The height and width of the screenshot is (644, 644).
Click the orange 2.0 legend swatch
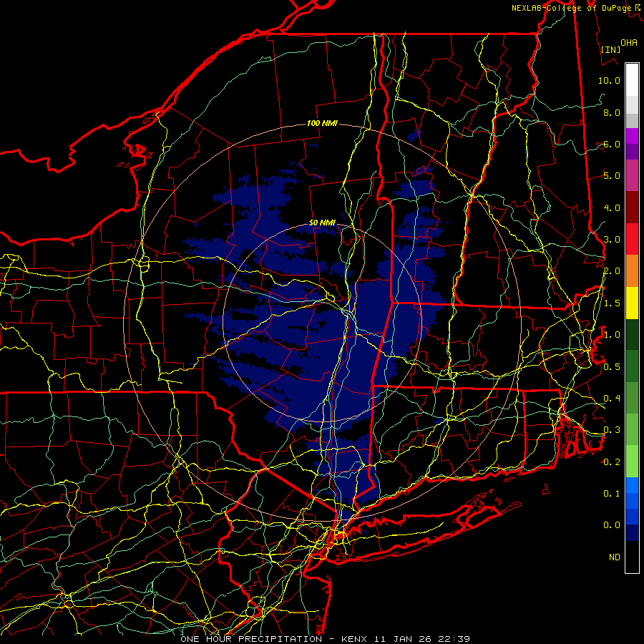click(x=632, y=271)
